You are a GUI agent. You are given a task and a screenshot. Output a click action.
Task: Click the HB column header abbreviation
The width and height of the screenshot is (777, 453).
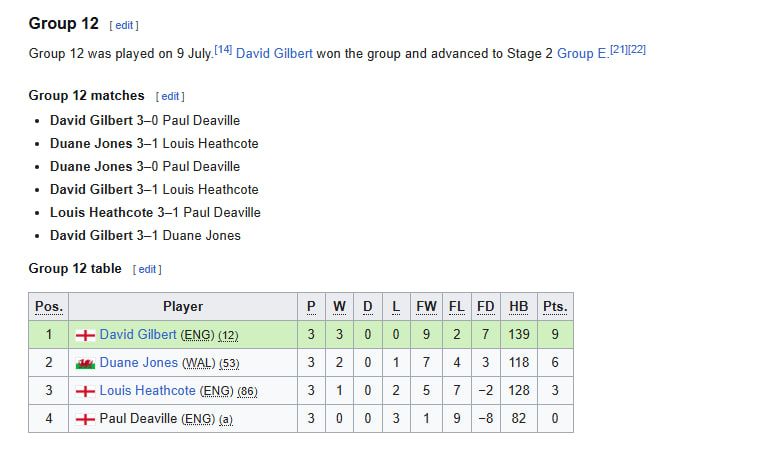[518, 307]
